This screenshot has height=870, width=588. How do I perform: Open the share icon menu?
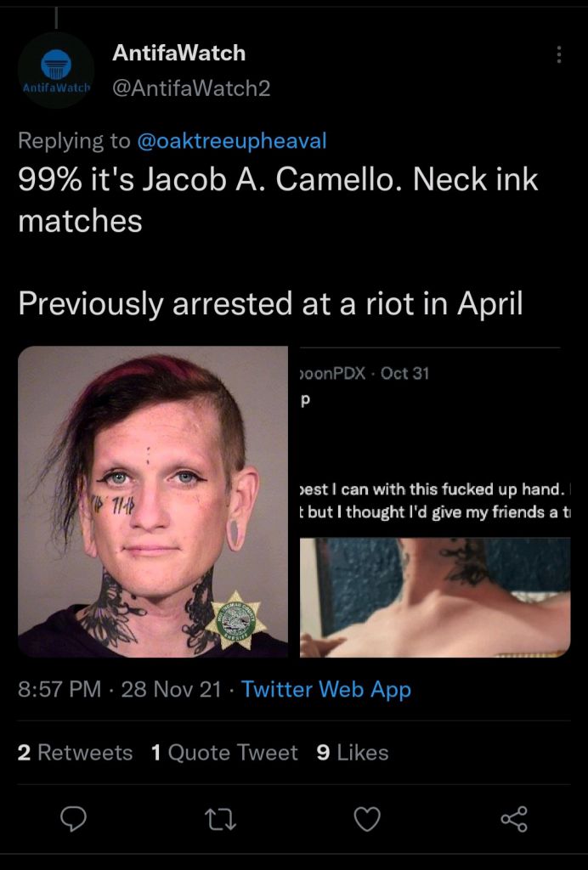click(514, 820)
